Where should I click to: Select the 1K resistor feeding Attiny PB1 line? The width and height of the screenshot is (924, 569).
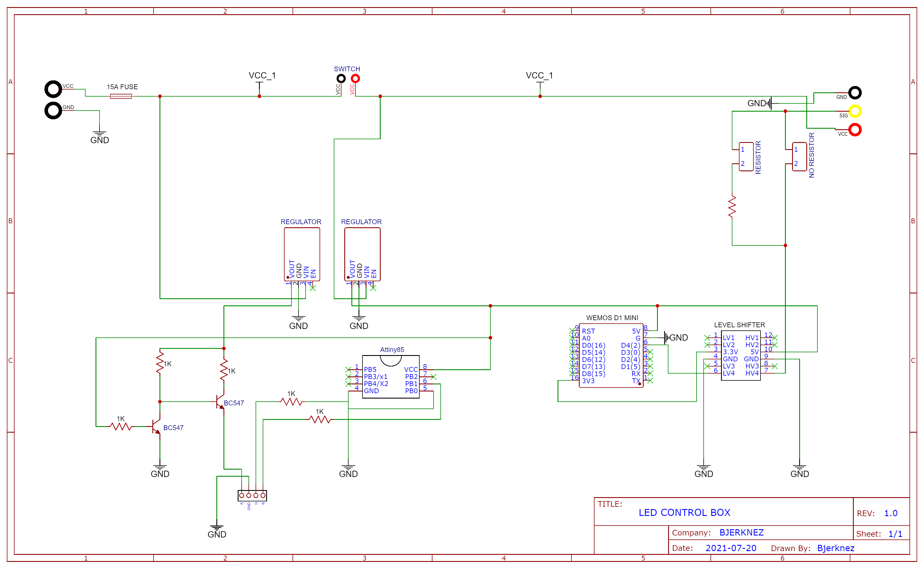(x=320, y=419)
